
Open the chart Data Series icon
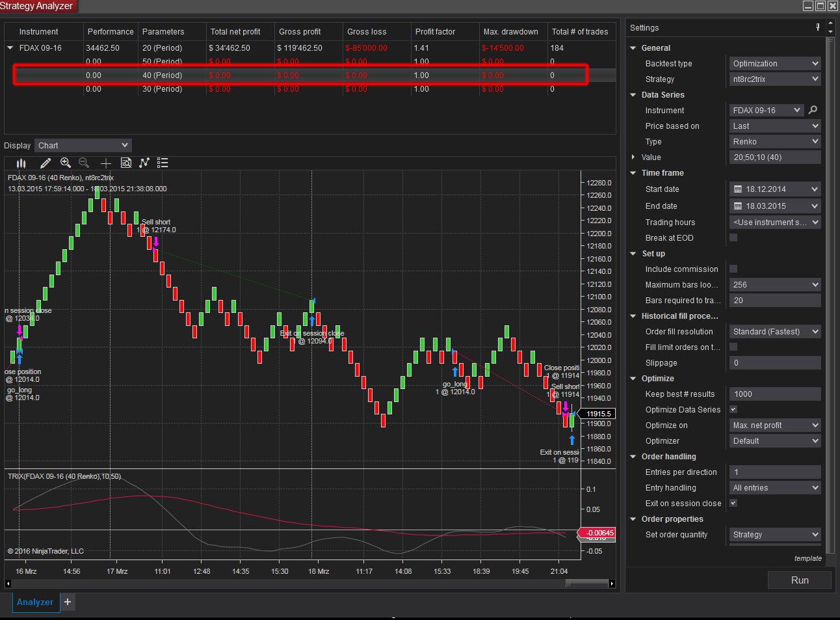click(x=21, y=163)
